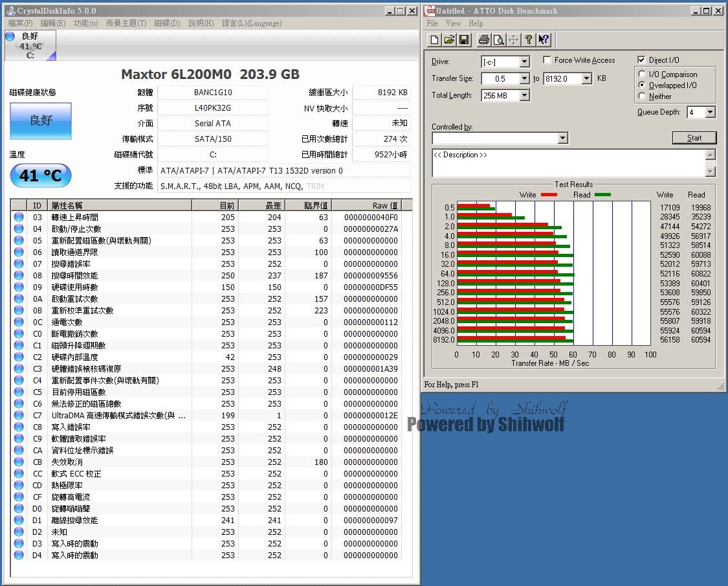Select the I/O Comparison radio button
This screenshot has width=728, height=586.
point(642,74)
